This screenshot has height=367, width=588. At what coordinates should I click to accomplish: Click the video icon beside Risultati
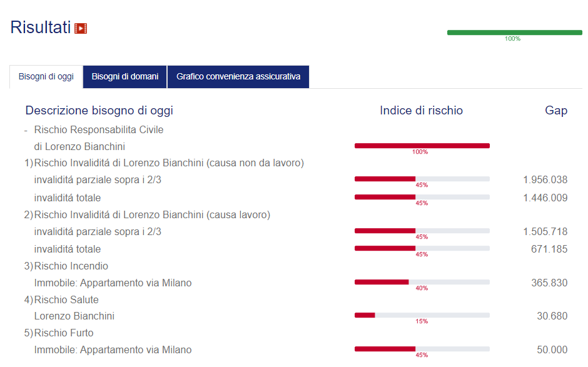81,28
